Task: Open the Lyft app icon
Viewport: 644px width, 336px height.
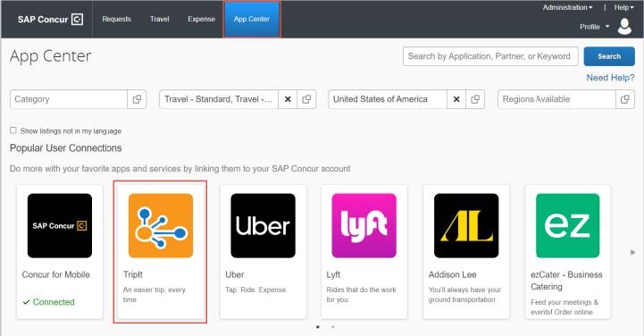Action: coord(364,225)
